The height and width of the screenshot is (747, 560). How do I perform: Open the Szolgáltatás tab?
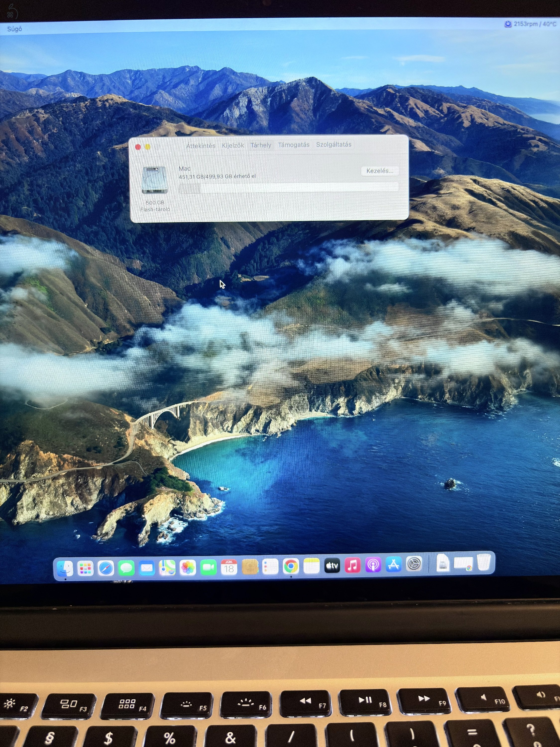click(334, 144)
